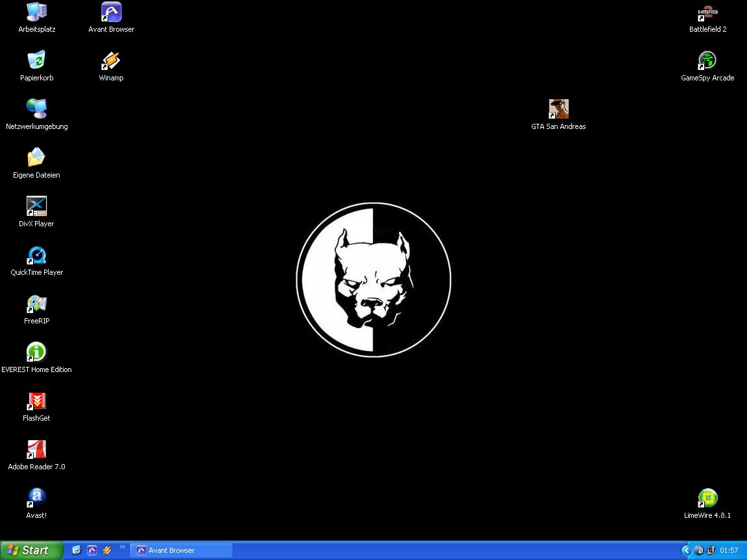Viewport: 747px width, 560px height.
Task: Click the EVEREST Home Edition icon
Action: (x=36, y=353)
